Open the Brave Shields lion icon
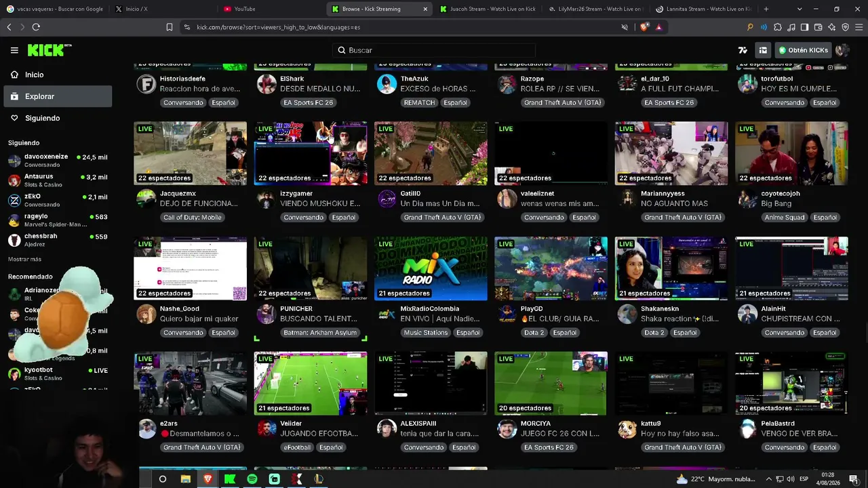The height and width of the screenshot is (488, 868). (644, 27)
